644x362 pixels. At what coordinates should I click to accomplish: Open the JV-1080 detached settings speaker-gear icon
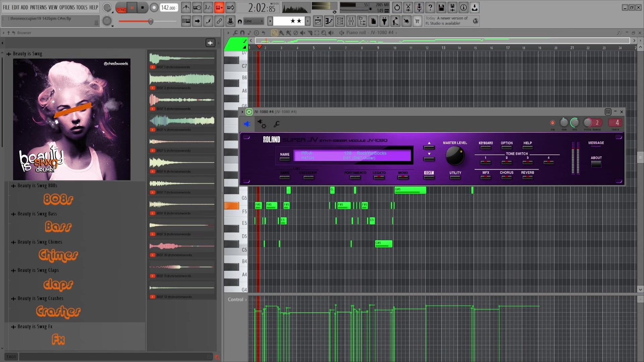[262, 124]
